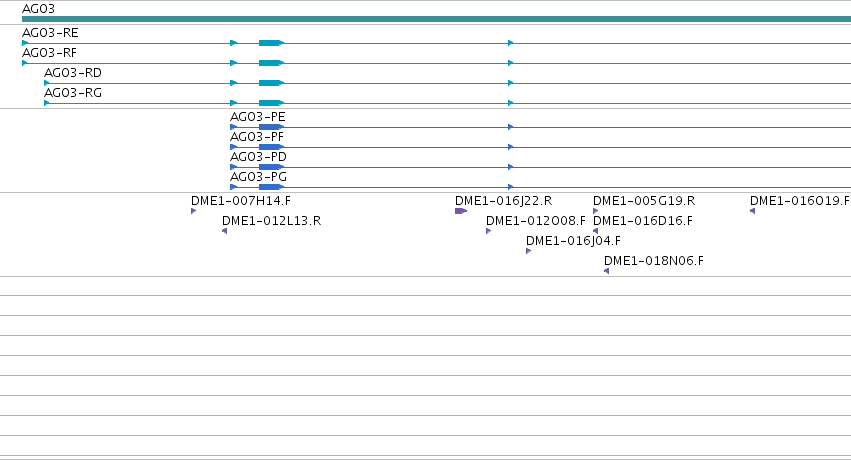Select clone label DME1-018N06.F
This screenshot has width=851, height=460.
[654, 261]
